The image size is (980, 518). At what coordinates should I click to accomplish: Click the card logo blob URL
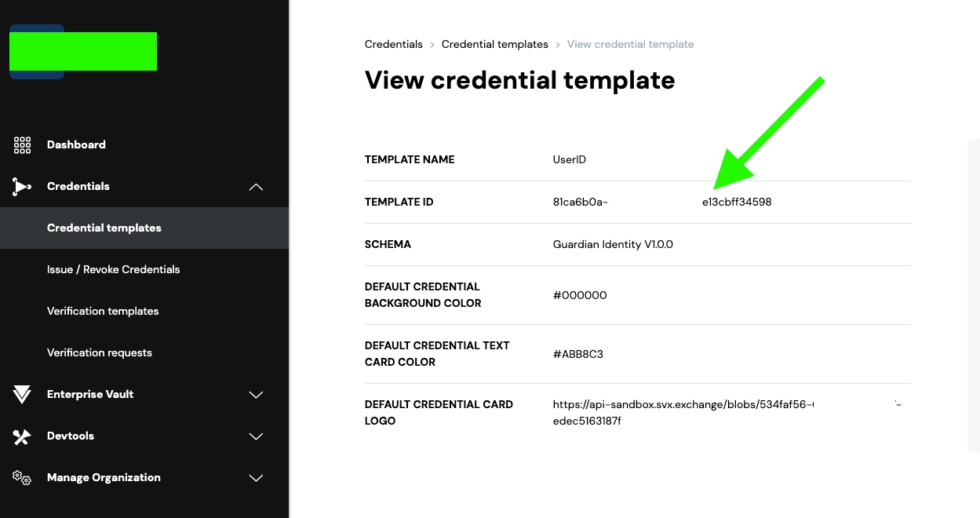click(683, 405)
